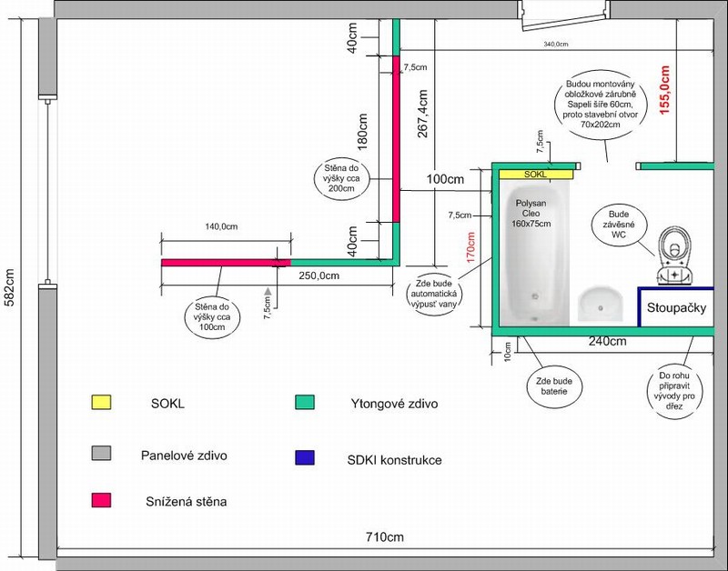Viewport: 728px width, 571px height.
Task: Click the Stoupačky riser box
Action: point(676,308)
